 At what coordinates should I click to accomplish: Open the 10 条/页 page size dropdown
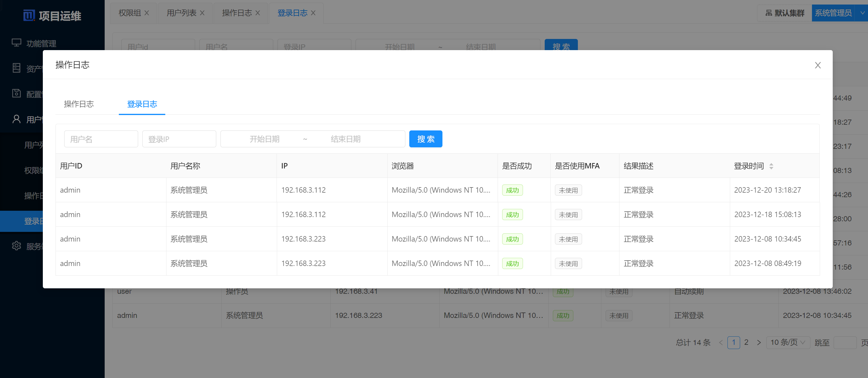pos(788,342)
